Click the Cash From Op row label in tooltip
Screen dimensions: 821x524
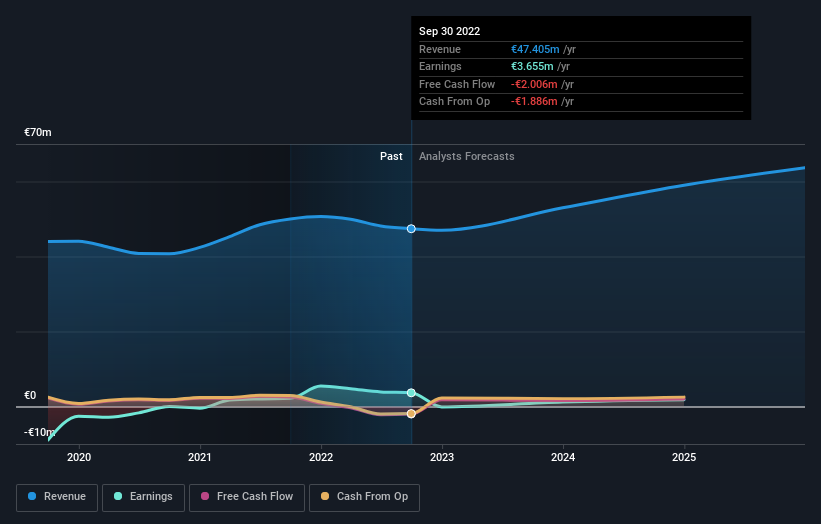point(454,102)
